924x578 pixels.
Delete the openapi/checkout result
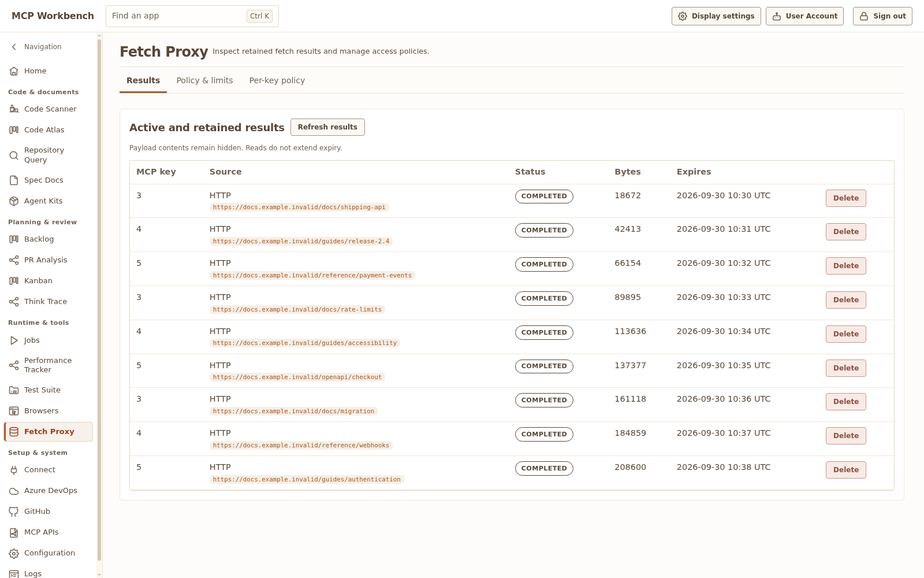tap(846, 368)
